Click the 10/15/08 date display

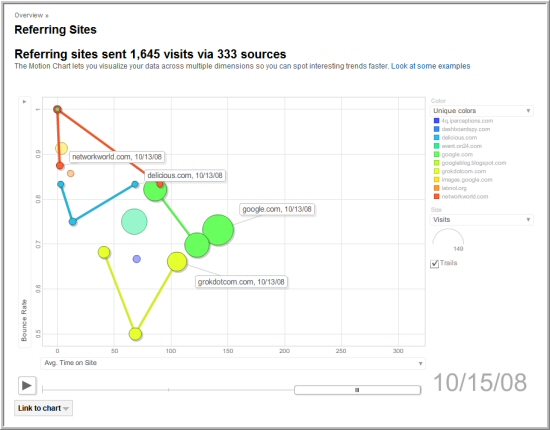(x=480, y=382)
